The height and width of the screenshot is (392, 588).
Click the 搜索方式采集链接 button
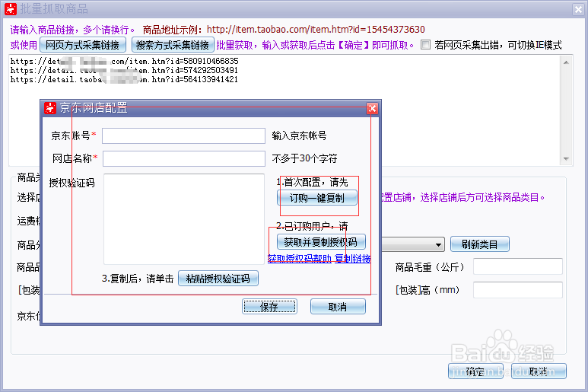coord(173,45)
